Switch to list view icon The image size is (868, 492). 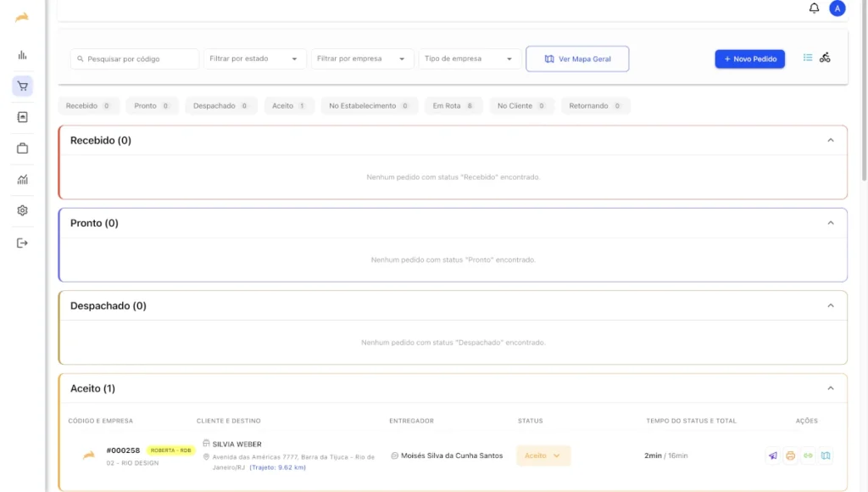click(808, 58)
